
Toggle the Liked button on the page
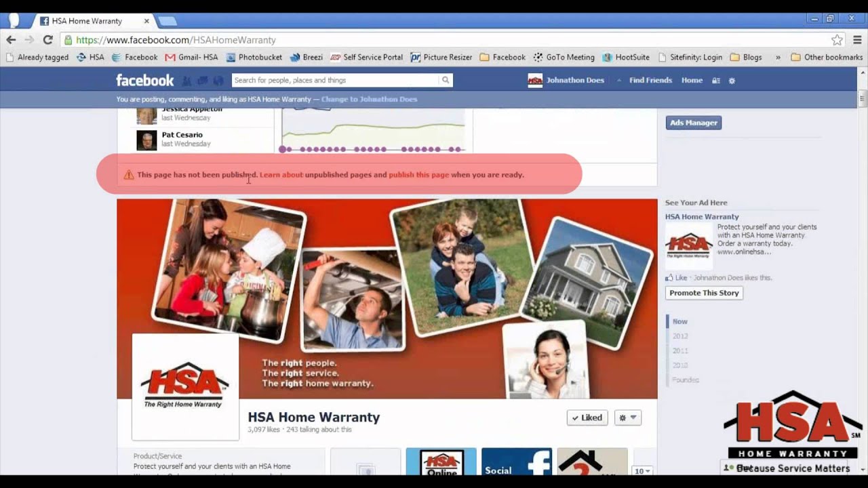click(587, 418)
